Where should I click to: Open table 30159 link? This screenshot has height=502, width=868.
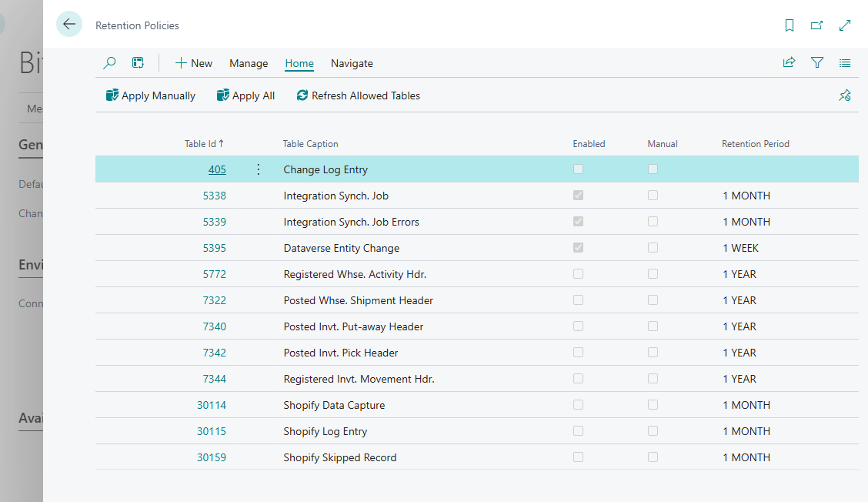point(212,457)
